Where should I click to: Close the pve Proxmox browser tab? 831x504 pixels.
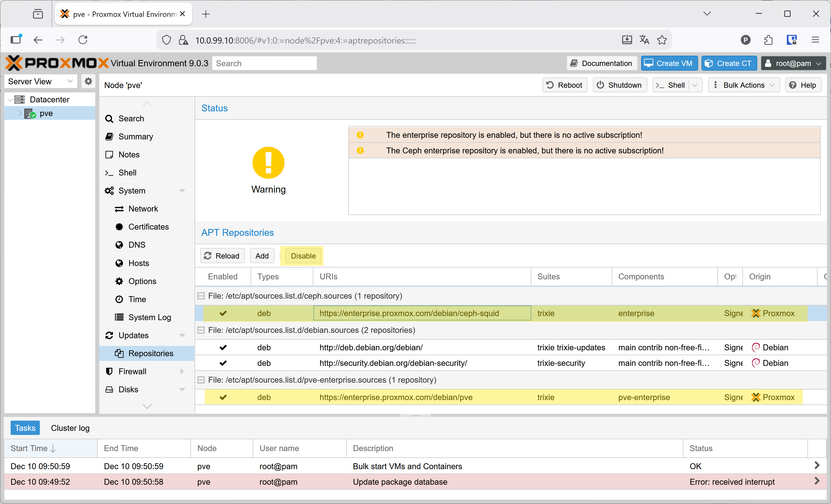click(x=182, y=14)
